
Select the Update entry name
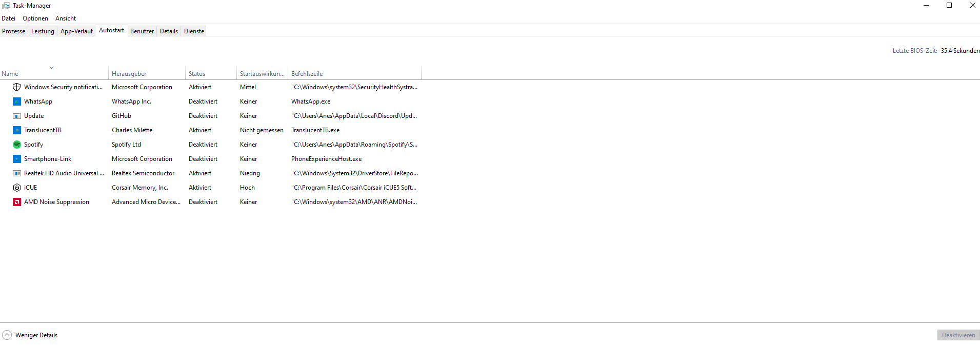point(34,116)
